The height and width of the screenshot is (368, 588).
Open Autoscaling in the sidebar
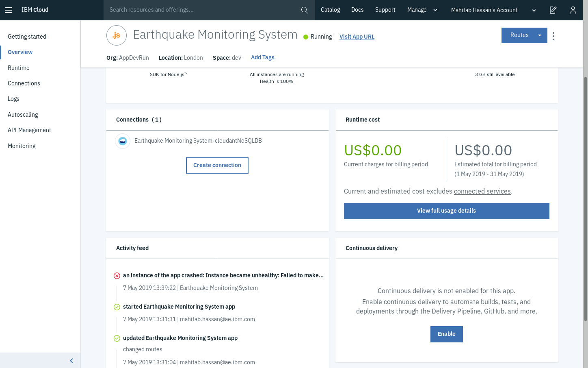(23, 115)
